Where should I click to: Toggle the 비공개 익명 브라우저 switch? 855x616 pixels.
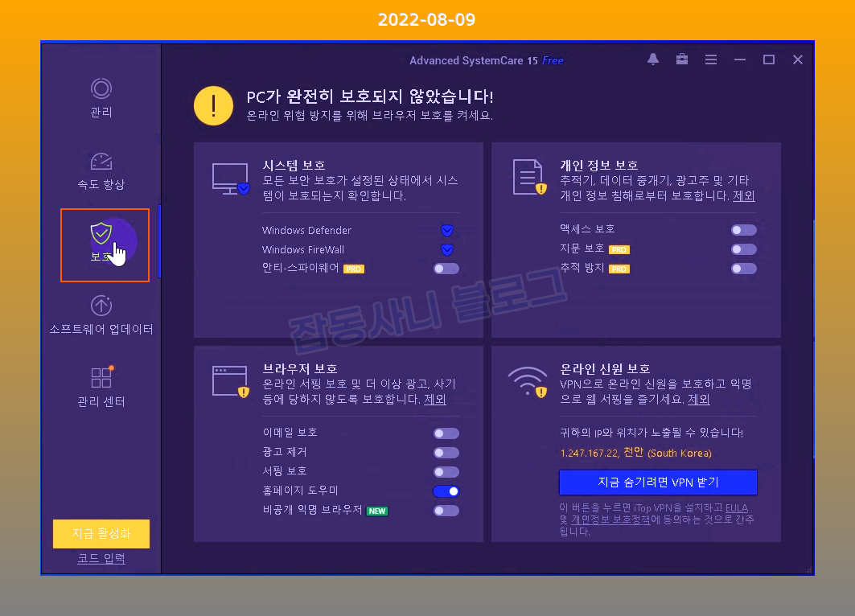coord(446,511)
